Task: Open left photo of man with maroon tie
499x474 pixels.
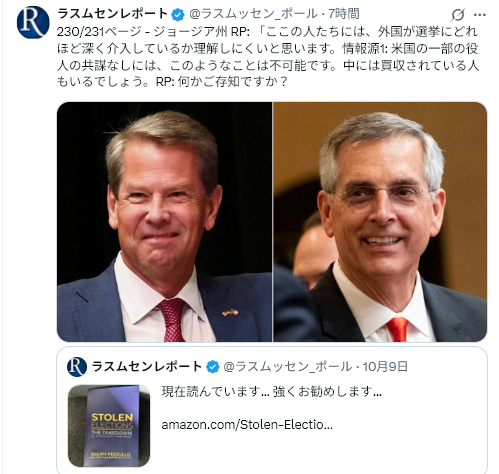Action: point(164,222)
